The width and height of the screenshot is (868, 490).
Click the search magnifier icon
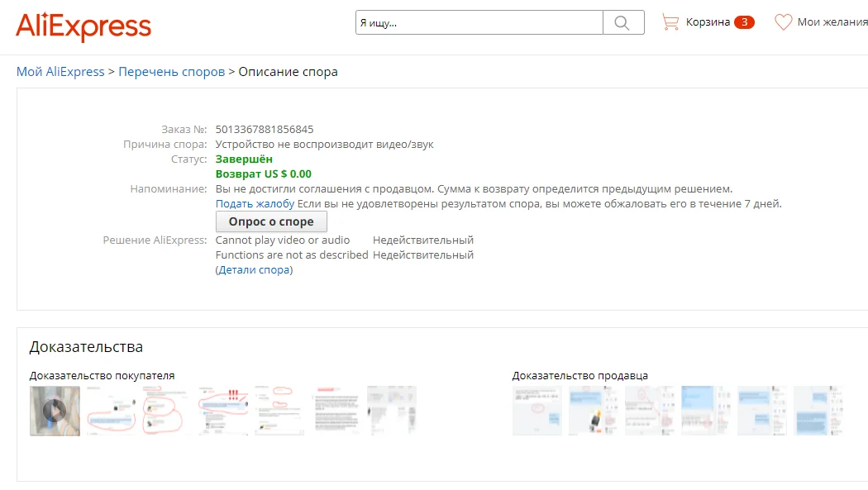(622, 22)
